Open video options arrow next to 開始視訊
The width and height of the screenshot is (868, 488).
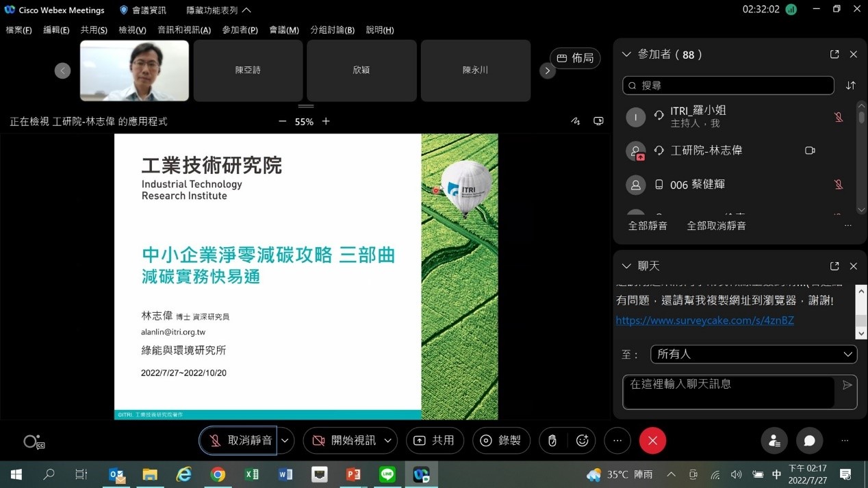(388, 441)
